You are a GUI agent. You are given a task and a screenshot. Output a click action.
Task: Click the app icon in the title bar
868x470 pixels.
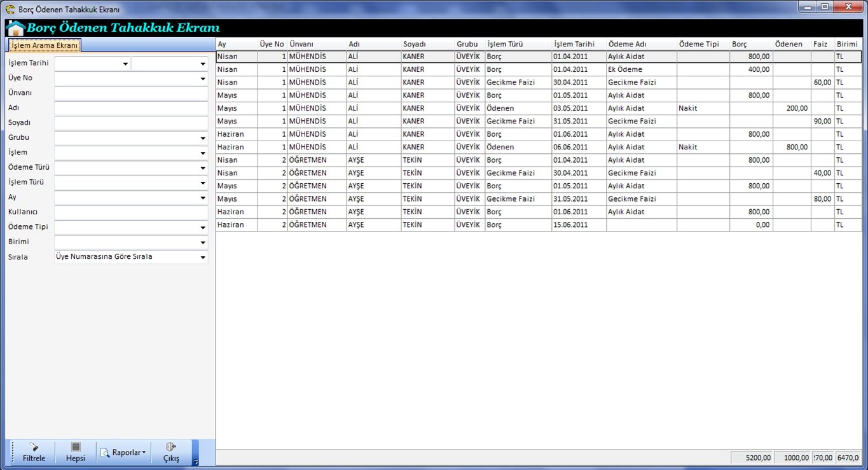coord(10,10)
